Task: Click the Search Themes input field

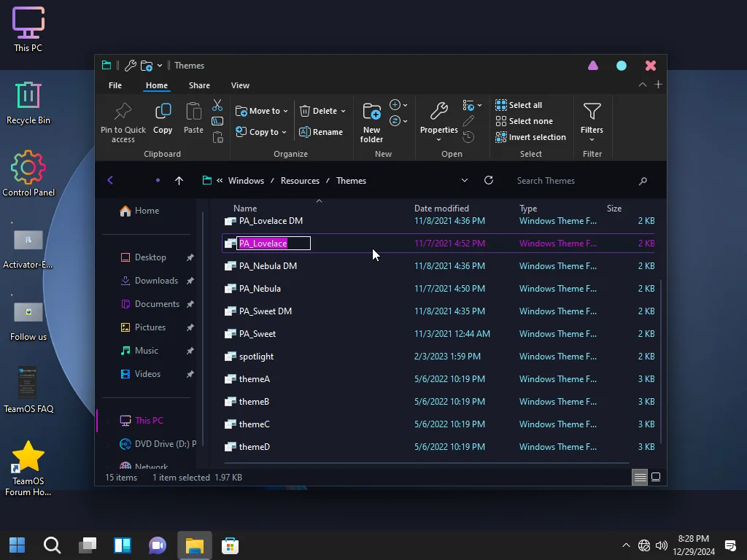Action: [x=574, y=181]
